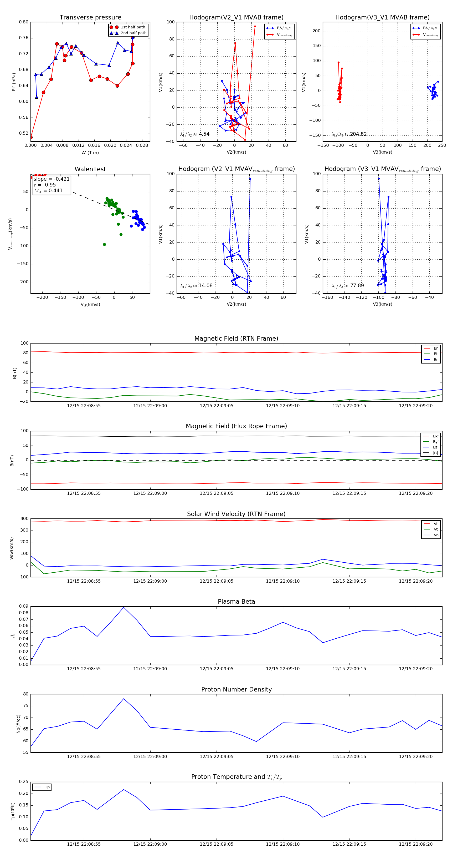Image resolution: width=473 pixels, height=868 pixels.
Task: Click '12/15 22:09:15' tick under Flux Rope Frame plot
Action: 349,493
